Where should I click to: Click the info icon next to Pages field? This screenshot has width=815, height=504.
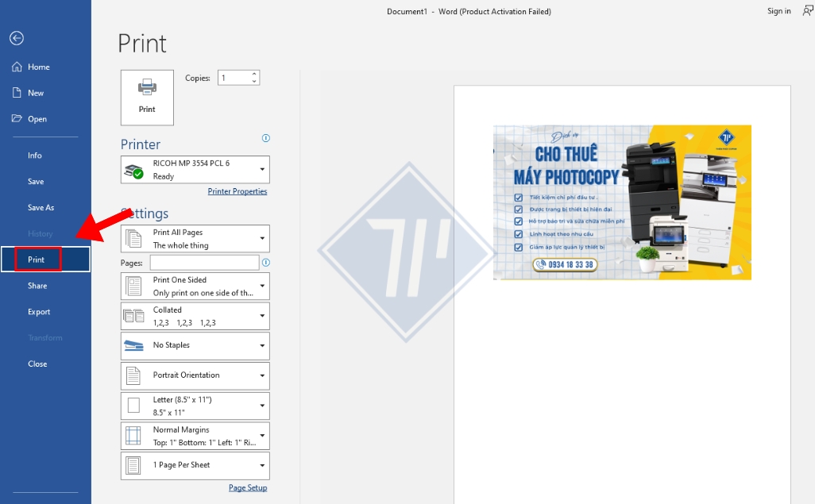click(x=265, y=263)
